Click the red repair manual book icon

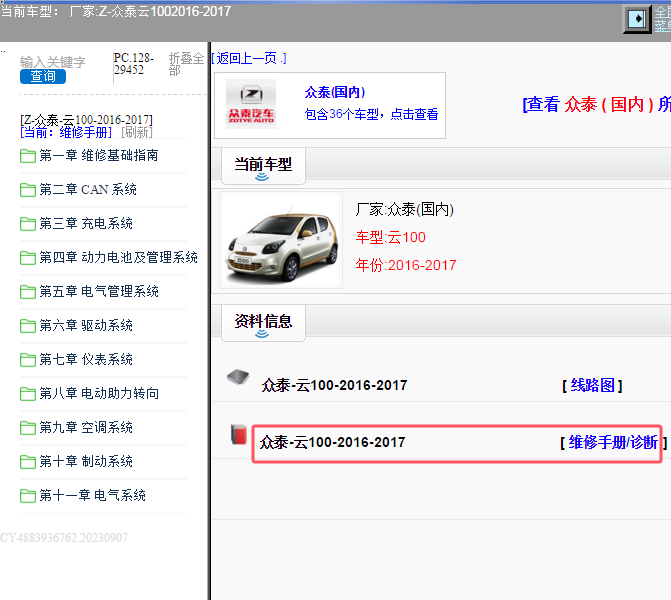239,434
